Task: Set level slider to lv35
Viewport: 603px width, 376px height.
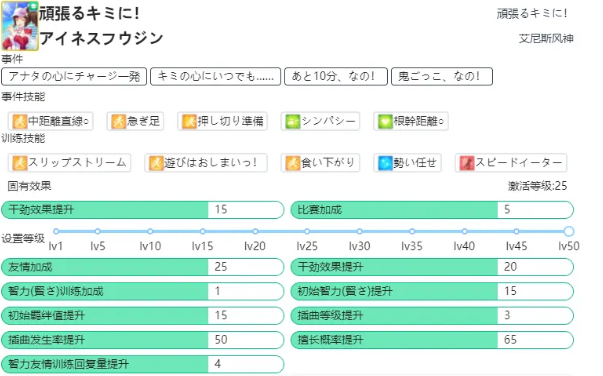Action: pyautogui.click(x=412, y=231)
